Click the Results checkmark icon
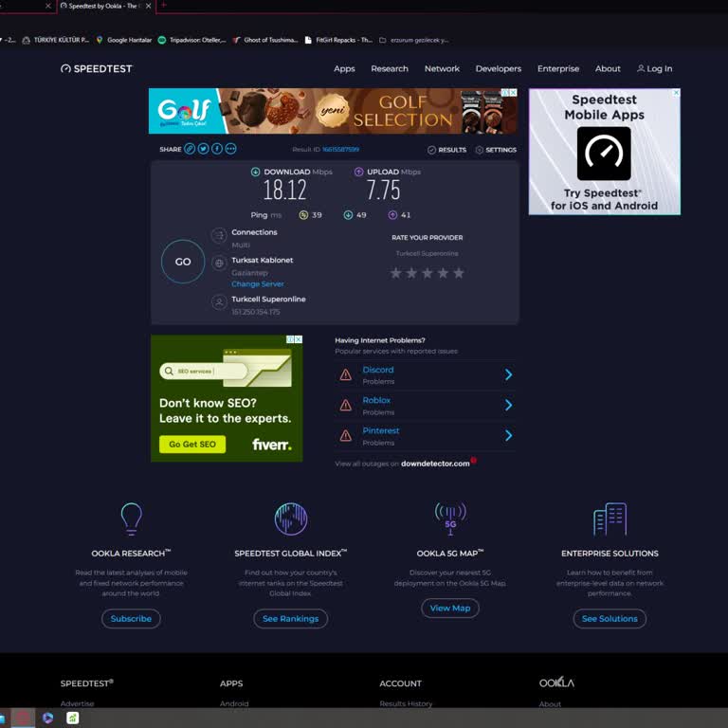 pyautogui.click(x=432, y=150)
